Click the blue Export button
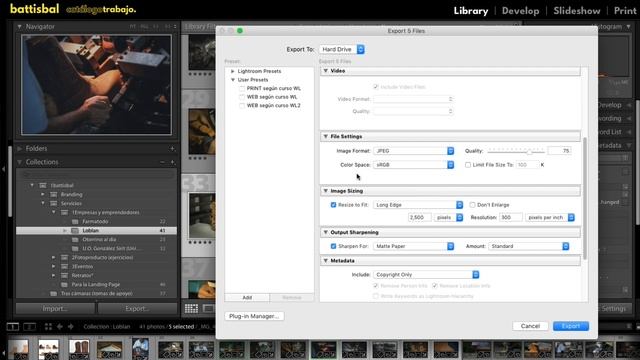This screenshot has height=360, width=640. (571, 326)
